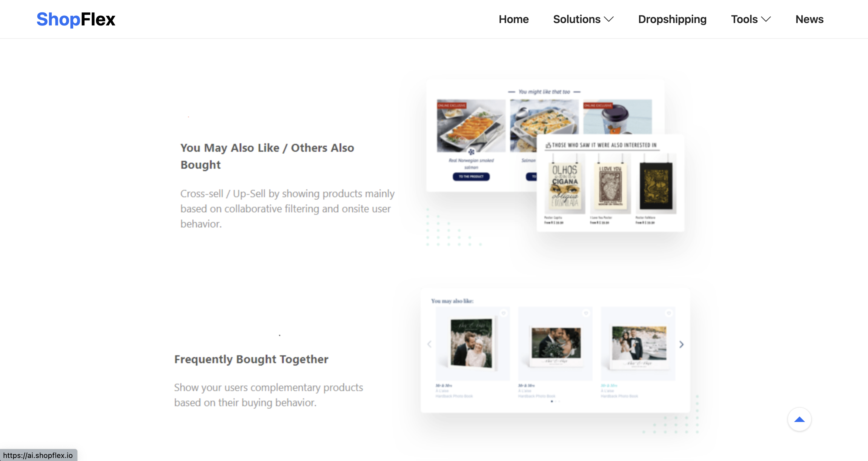This screenshot has height=461, width=868.
Task: Click the left carousel navigation arrow
Action: (x=429, y=344)
